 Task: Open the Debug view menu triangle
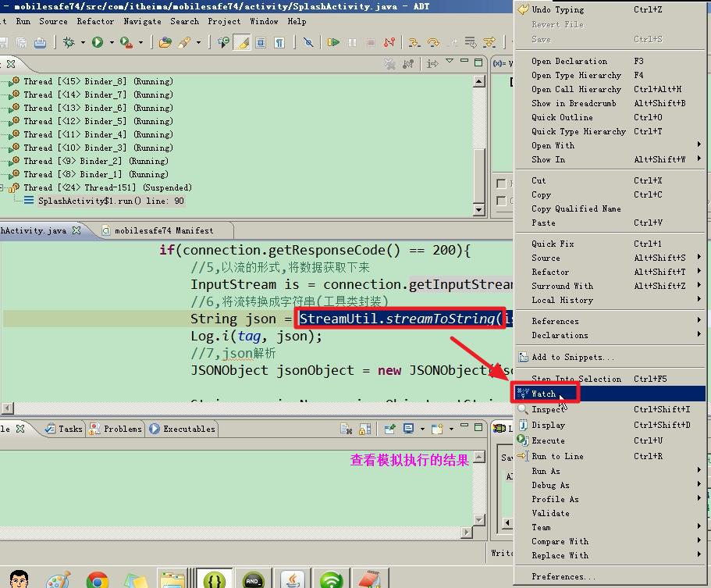point(450,62)
